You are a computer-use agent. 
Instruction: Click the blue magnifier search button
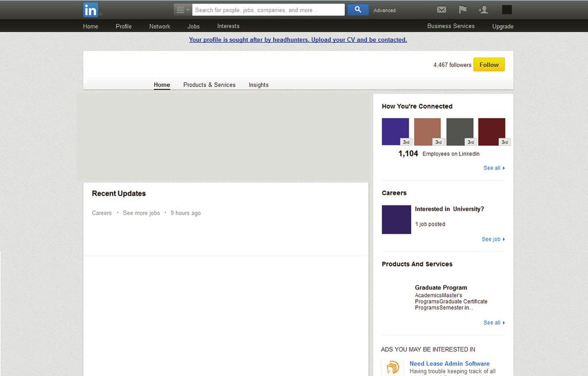[358, 10]
